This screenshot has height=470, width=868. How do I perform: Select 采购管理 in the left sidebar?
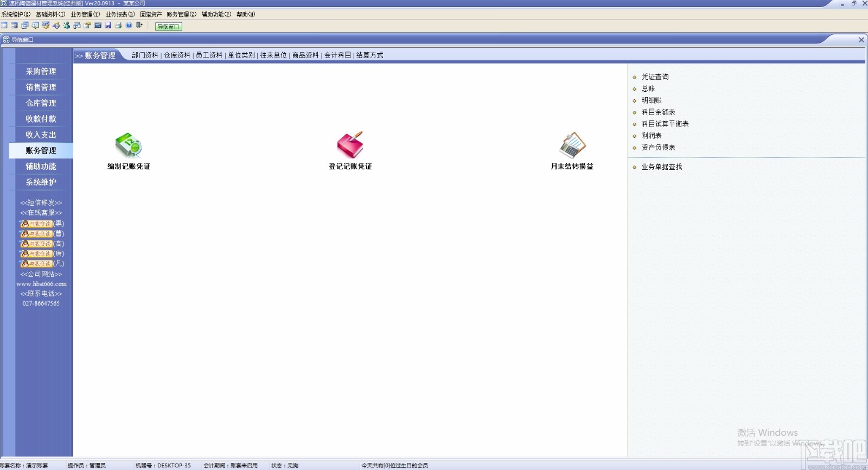tap(41, 71)
